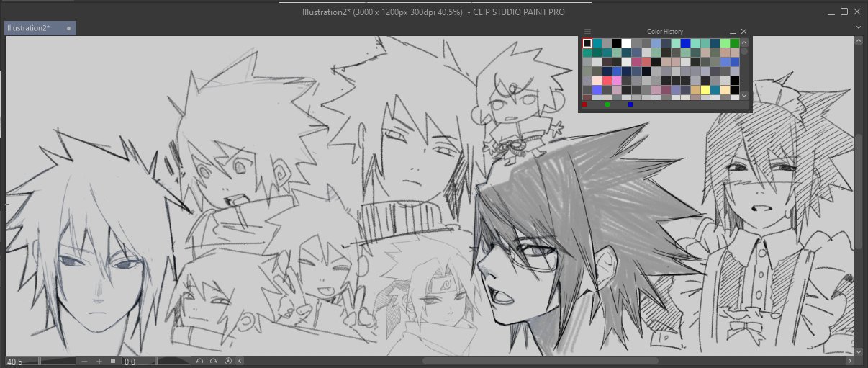Fit canvas using the square icon
Screen dimensions: 868x368
(113, 361)
